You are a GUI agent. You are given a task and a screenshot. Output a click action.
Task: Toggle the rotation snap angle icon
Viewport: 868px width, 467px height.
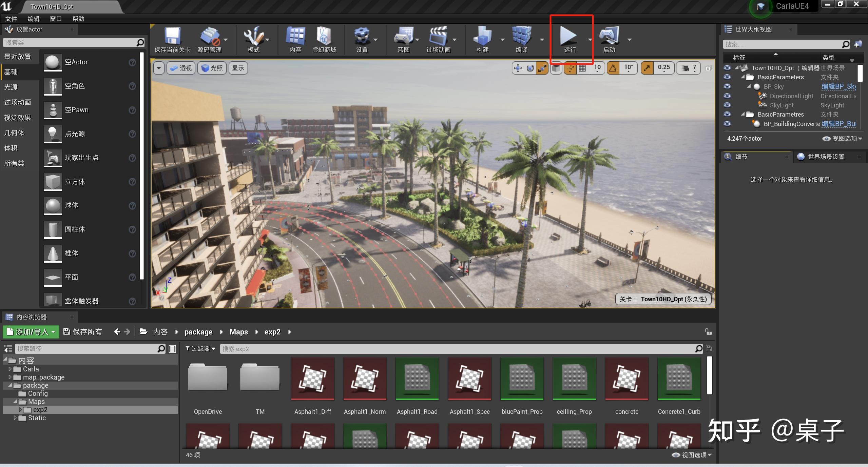pyautogui.click(x=613, y=68)
